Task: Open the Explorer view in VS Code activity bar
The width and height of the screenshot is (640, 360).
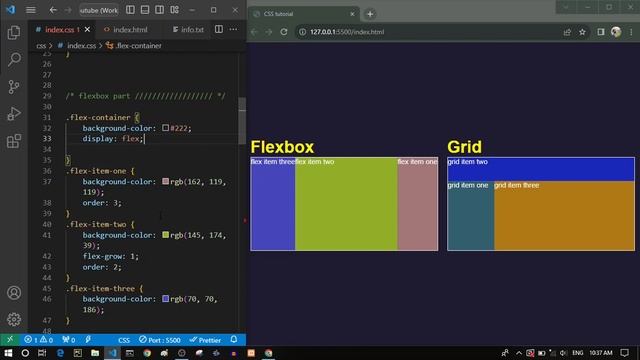Action: 14,33
